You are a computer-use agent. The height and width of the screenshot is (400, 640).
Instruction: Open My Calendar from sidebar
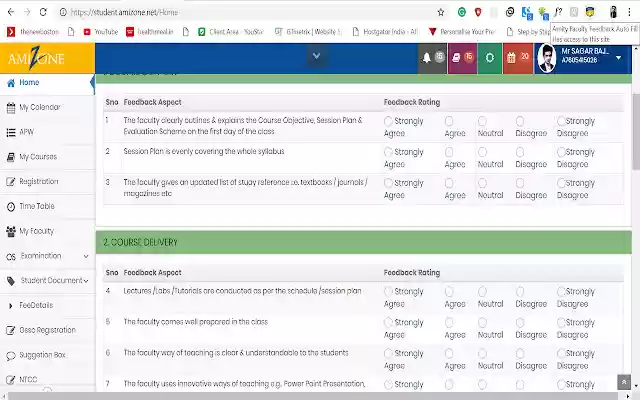pos(40,108)
